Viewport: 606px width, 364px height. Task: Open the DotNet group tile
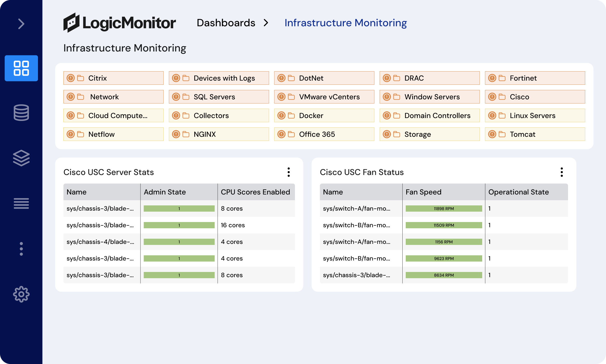(x=324, y=78)
